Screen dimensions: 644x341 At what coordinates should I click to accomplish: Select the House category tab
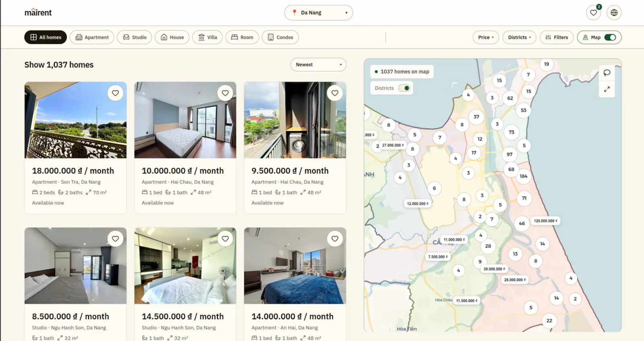click(x=172, y=37)
